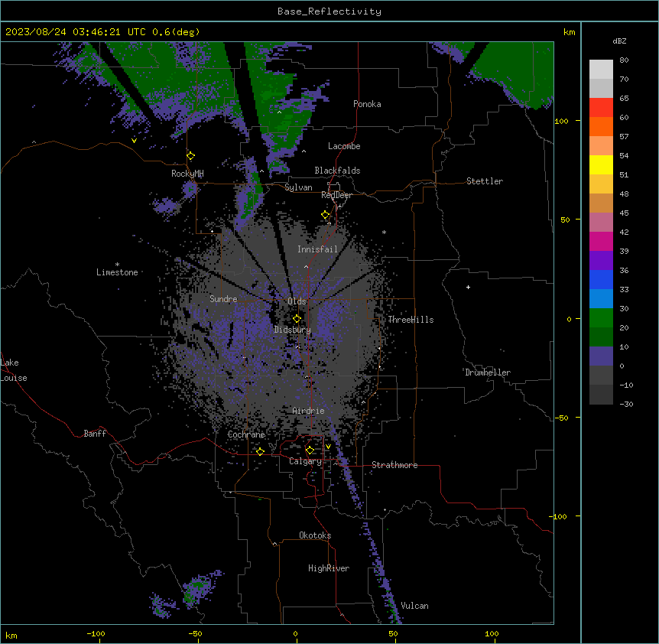Select the grey 0 to -10 dBZ swatch
The height and width of the screenshot is (644, 659).
tap(601, 376)
